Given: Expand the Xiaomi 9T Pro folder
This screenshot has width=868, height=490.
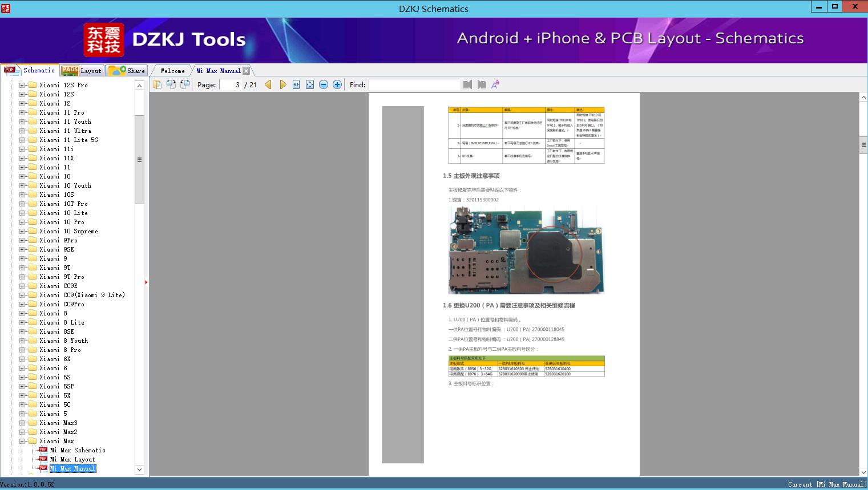Looking at the screenshot, I should (22, 277).
